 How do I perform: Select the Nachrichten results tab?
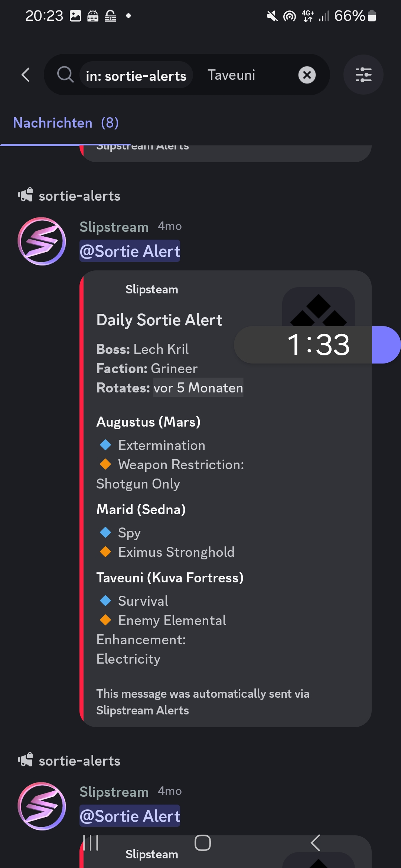coord(66,123)
